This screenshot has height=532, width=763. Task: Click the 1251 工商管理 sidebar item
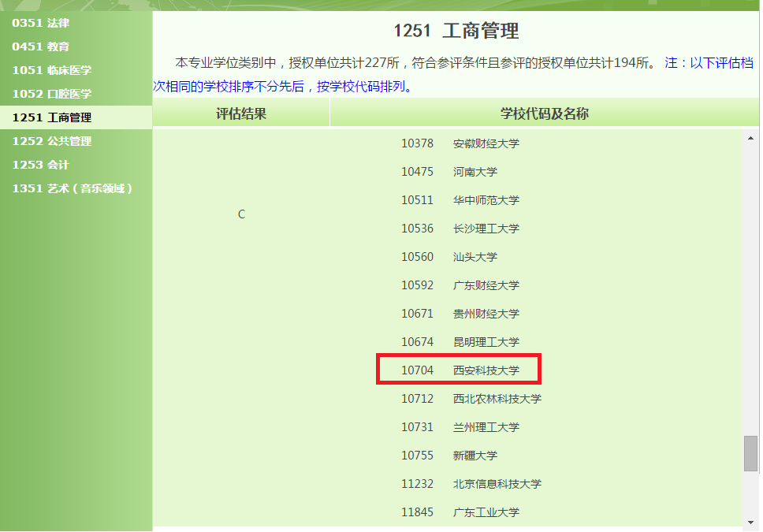(52, 117)
